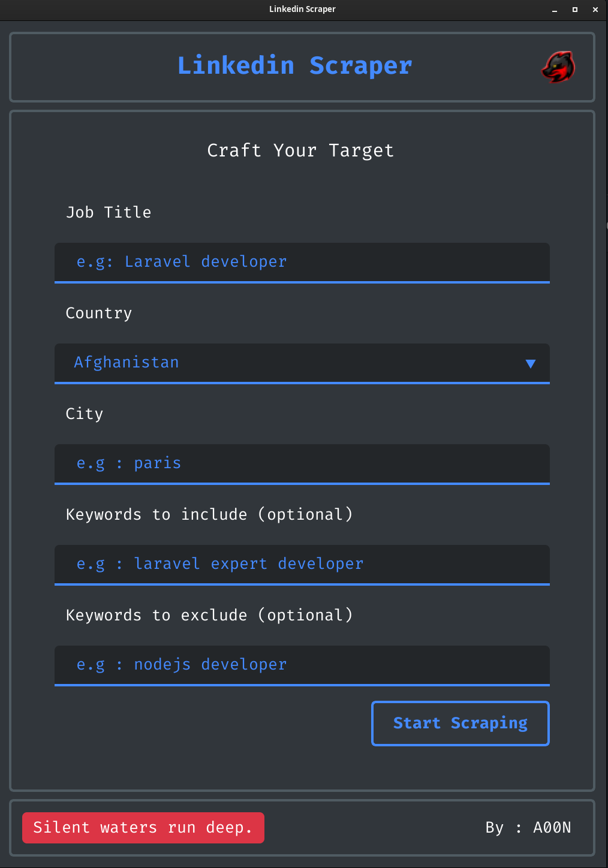Image resolution: width=608 pixels, height=868 pixels.
Task: Focus the Job Title input field
Action: tap(302, 263)
